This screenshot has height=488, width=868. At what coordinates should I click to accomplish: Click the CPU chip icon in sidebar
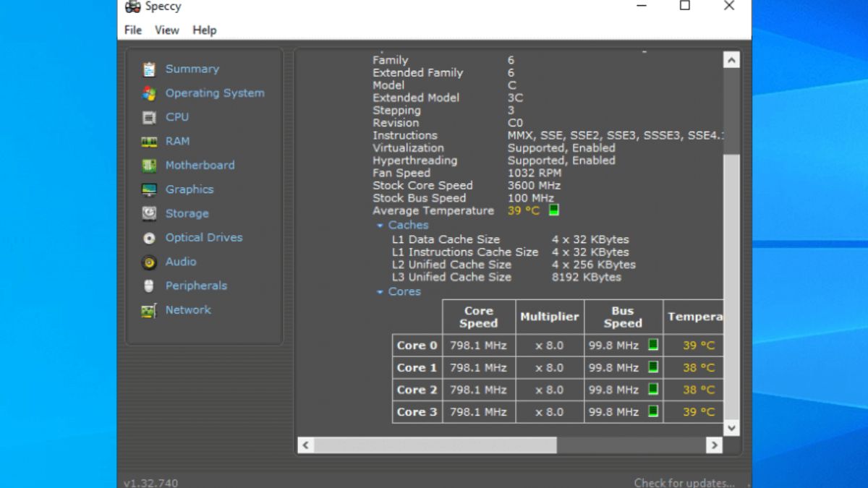(149, 117)
